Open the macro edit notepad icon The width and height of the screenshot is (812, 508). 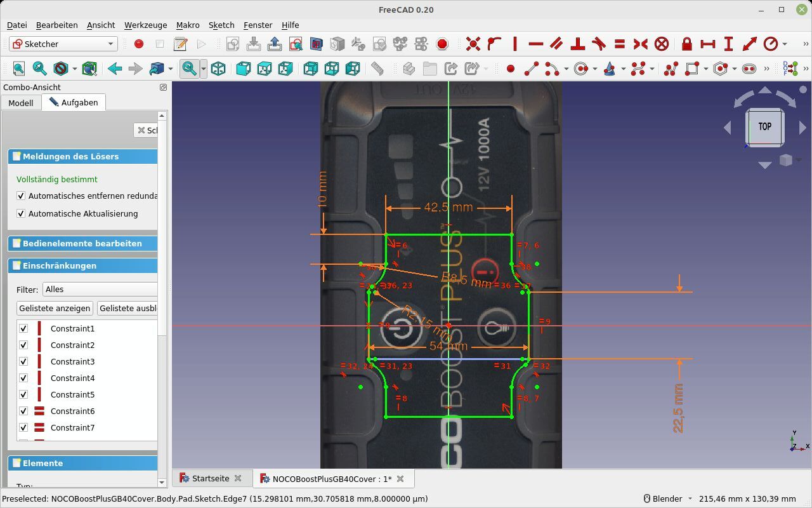click(x=180, y=44)
